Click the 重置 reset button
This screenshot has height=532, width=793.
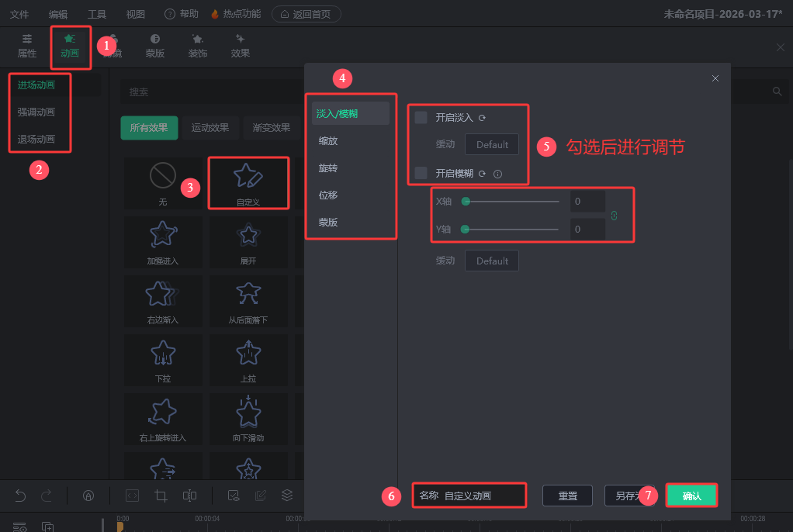coord(567,496)
